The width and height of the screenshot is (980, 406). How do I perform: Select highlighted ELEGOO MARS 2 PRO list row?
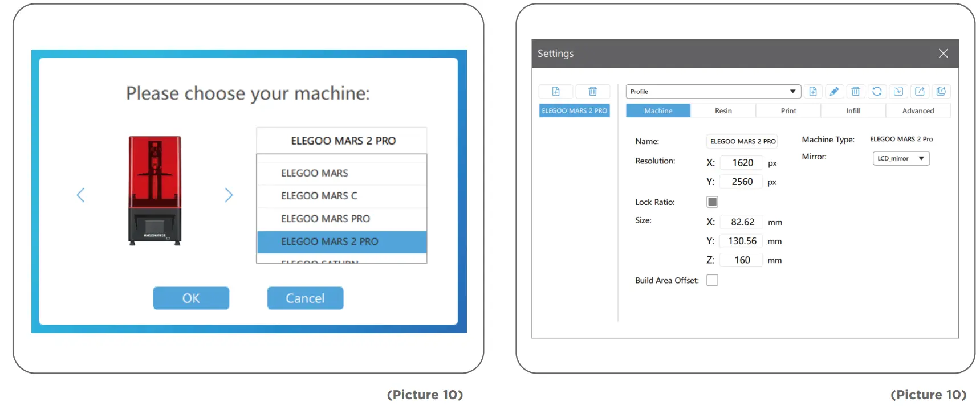341,241
